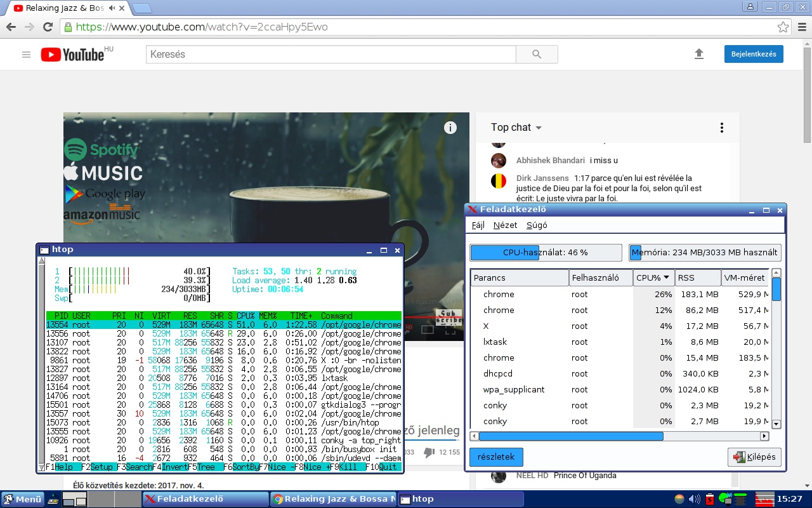
Task: Sort by RSS column header
Action: pos(698,277)
